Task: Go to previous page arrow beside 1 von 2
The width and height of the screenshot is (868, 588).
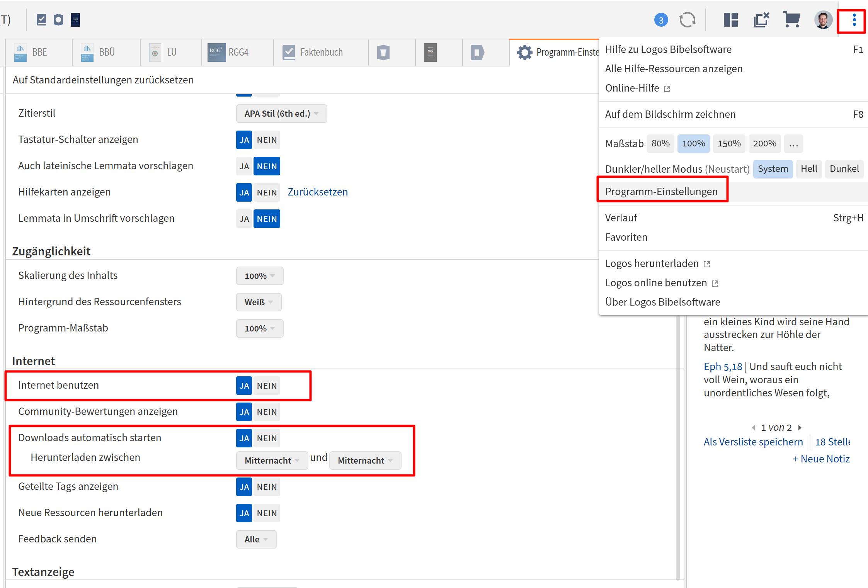Action: pos(753,428)
